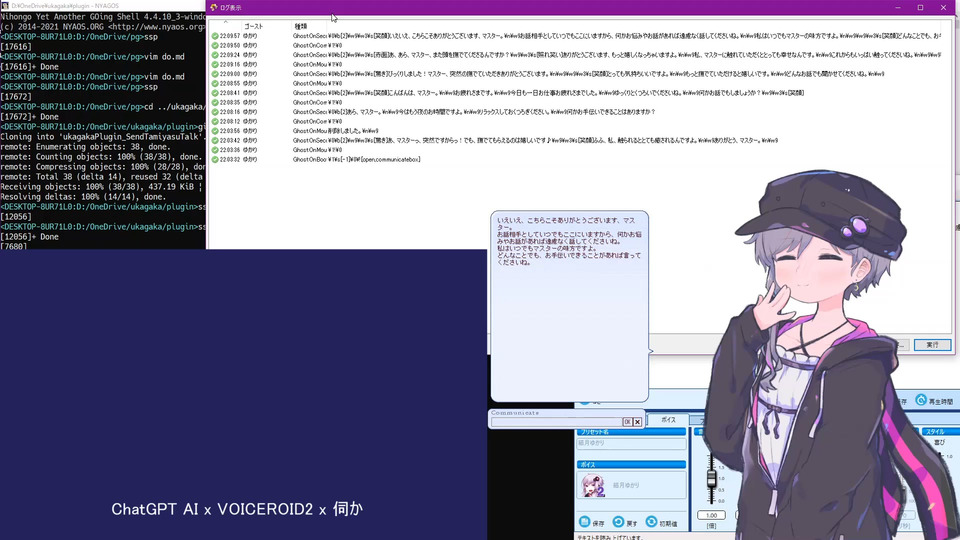Click the 22:08:16 timestamp in the log
The height and width of the screenshot is (540, 960).
(x=230, y=112)
